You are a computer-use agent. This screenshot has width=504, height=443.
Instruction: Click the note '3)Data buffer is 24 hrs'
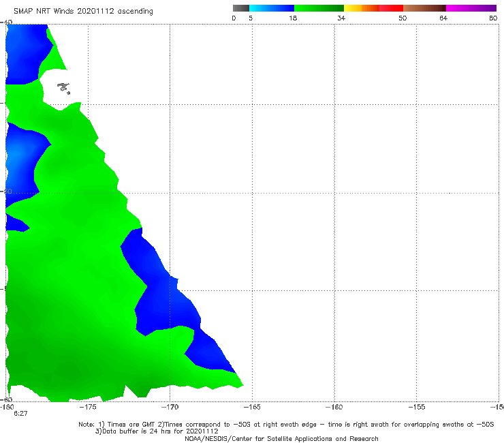[x=157, y=431]
